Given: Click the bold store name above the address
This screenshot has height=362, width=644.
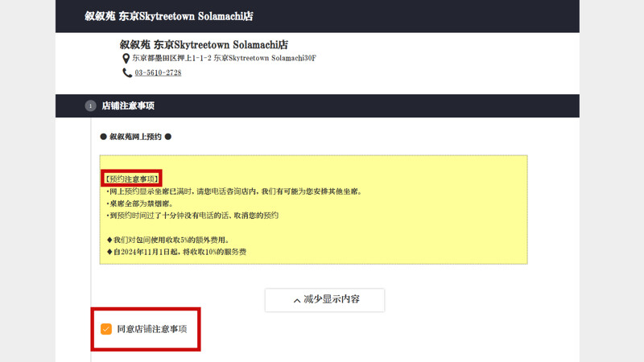Looking at the screenshot, I should tap(204, 45).
